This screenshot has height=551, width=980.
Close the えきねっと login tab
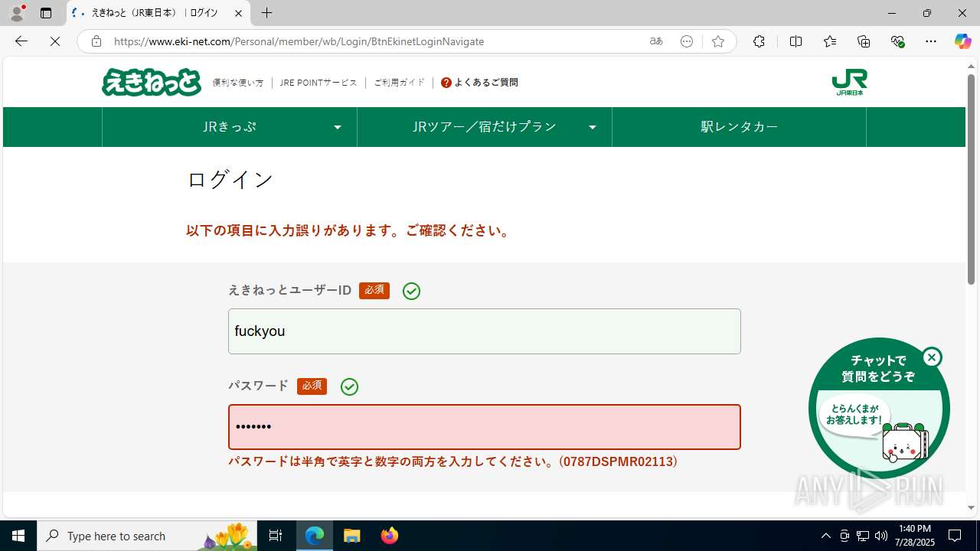pyautogui.click(x=238, y=13)
